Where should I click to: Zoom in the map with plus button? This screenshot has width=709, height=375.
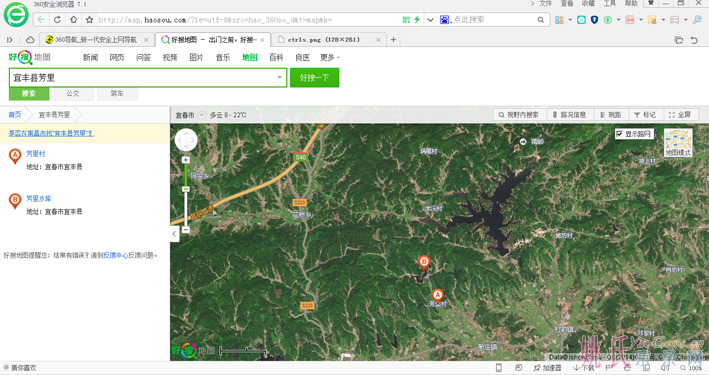tap(186, 160)
